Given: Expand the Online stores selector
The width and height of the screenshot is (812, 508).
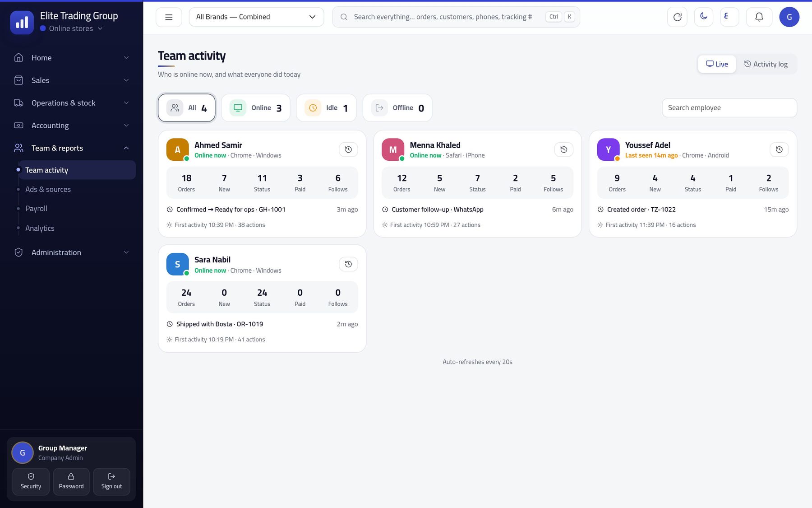Looking at the screenshot, I should pos(71,28).
